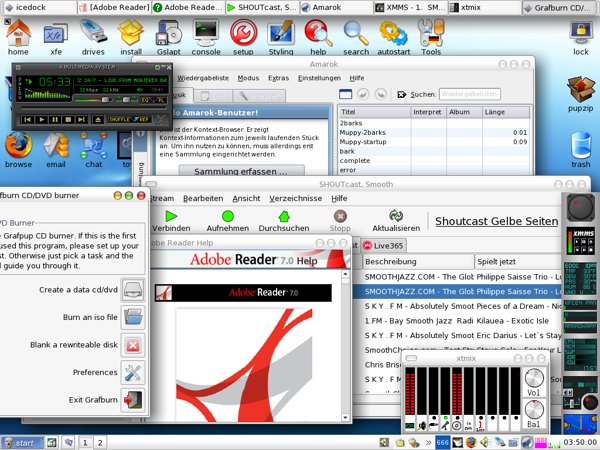Stop playback using XMMS stop button
Image resolution: width=600 pixels, height=450 pixels.
[x=68, y=120]
